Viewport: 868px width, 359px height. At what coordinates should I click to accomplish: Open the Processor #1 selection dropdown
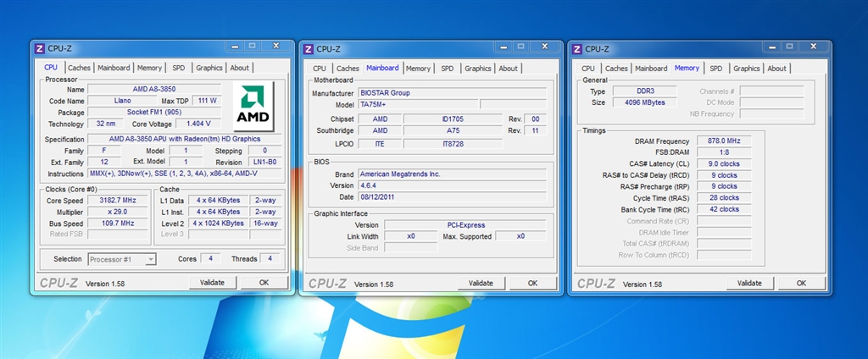click(x=122, y=259)
